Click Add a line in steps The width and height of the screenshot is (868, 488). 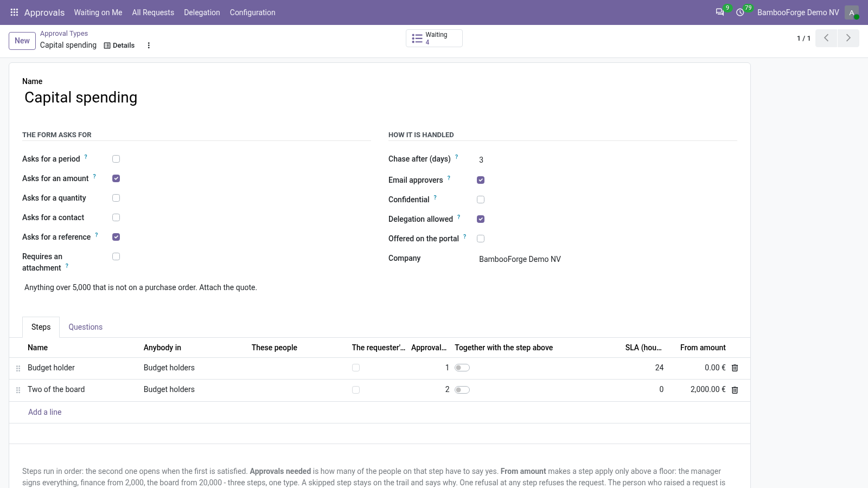45,412
